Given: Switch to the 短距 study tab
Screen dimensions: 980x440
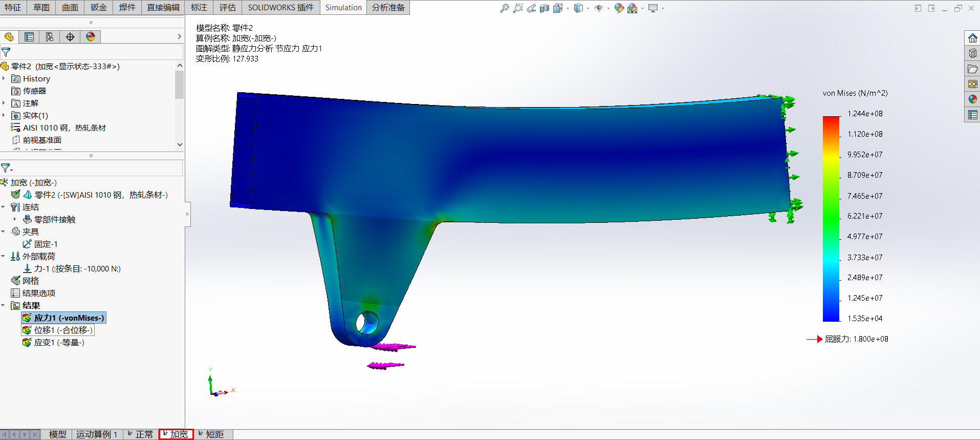Looking at the screenshot, I should [x=211, y=434].
